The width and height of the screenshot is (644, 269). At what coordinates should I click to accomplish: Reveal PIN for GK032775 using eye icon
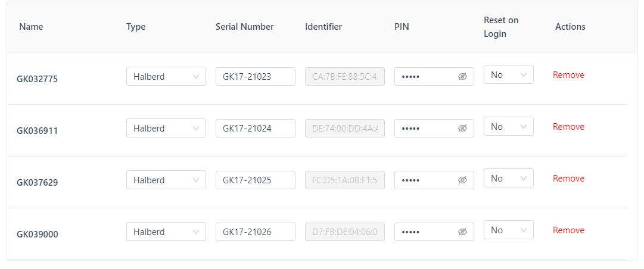click(462, 77)
